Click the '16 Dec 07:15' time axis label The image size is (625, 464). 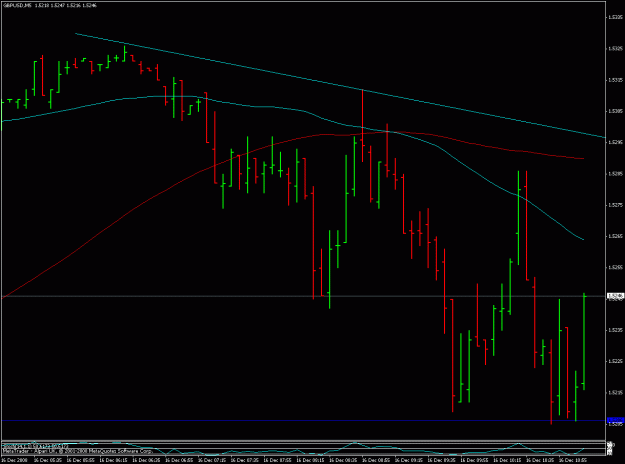coord(212,460)
